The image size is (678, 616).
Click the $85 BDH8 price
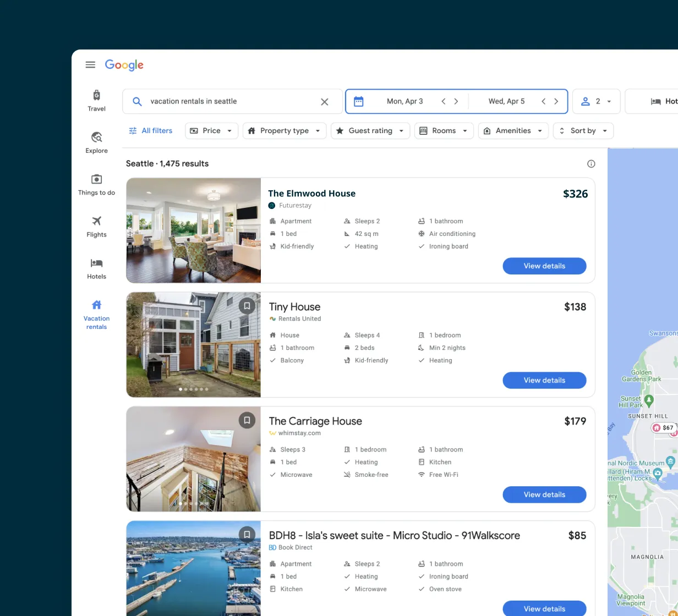577,536
